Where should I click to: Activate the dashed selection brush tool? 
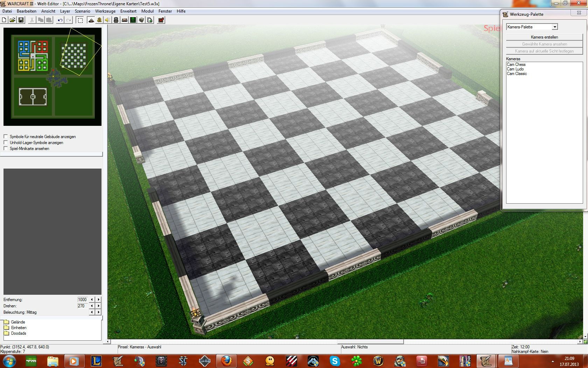pyautogui.click(x=80, y=20)
